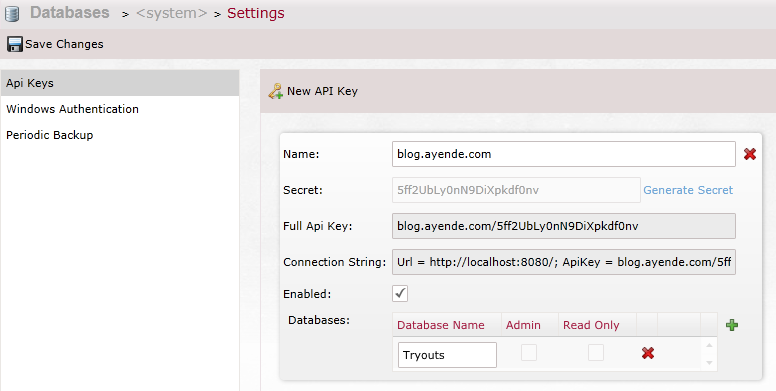
Task: Click the Generate Secret link
Action: click(688, 190)
